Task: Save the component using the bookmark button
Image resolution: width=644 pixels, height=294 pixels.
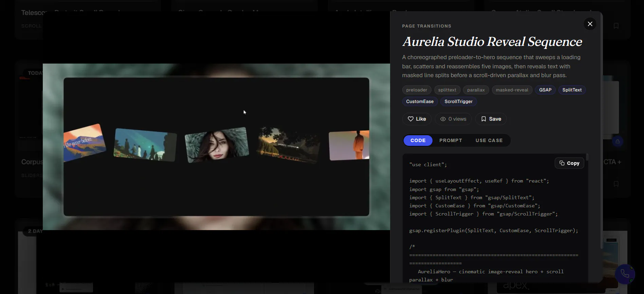Action: pos(491,119)
